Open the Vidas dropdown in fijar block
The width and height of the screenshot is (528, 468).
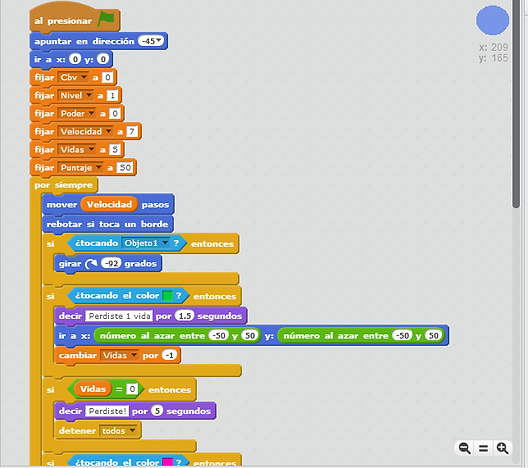[92, 149]
